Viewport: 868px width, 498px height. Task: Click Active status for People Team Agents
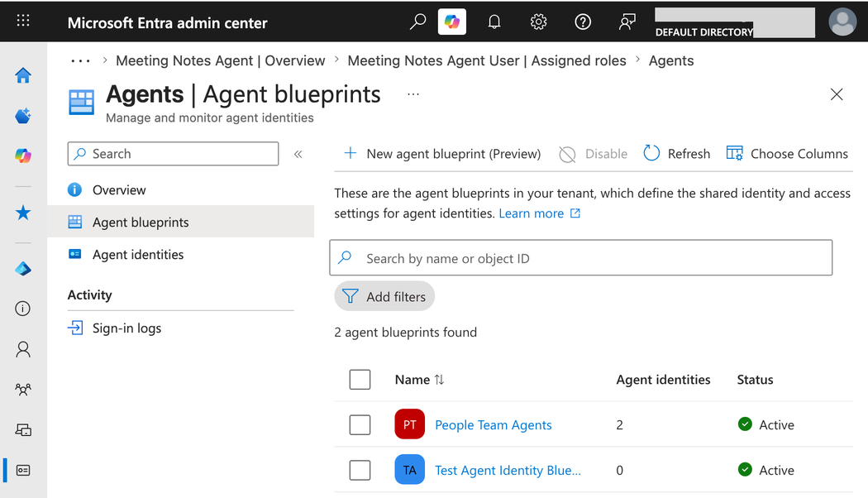coord(766,425)
